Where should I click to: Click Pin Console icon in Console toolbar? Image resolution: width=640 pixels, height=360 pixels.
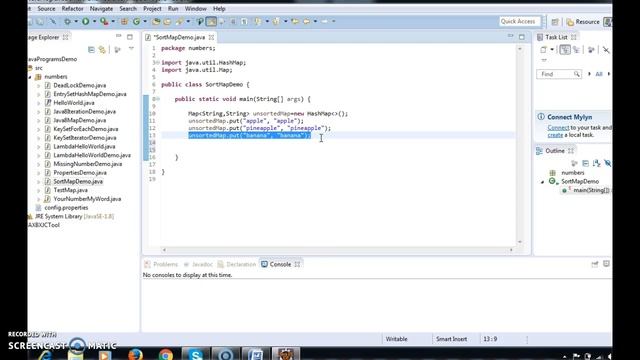pyautogui.click(x=595, y=264)
